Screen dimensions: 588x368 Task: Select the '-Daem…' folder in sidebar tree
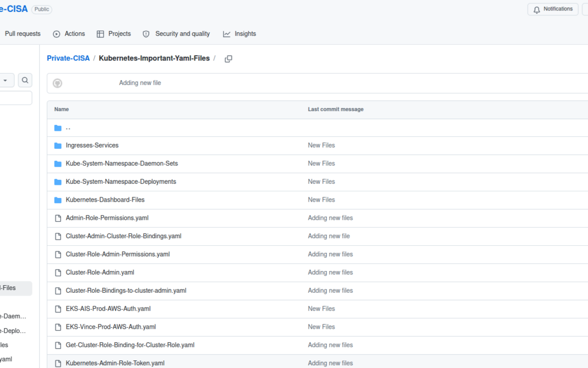(x=13, y=316)
